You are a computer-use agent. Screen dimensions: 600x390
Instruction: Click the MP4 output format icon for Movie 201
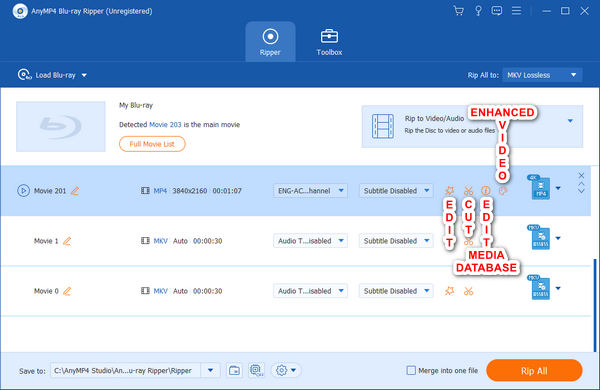tap(539, 187)
